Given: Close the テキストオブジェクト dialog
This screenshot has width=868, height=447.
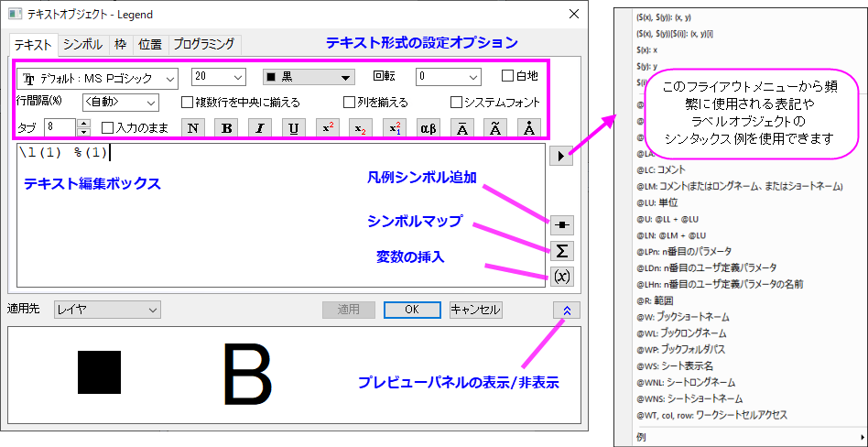Looking at the screenshot, I should (x=574, y=14).
